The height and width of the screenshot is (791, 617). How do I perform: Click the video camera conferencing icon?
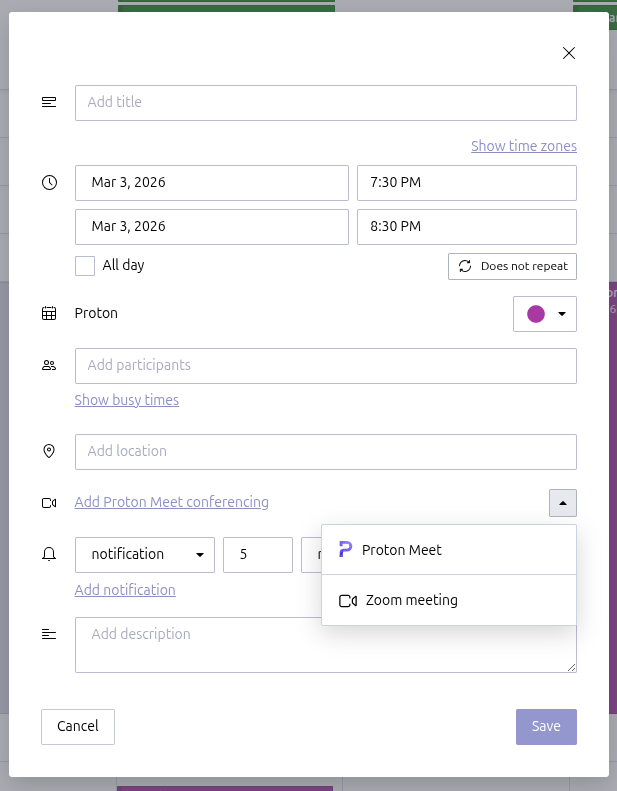[x=49, y=503]
